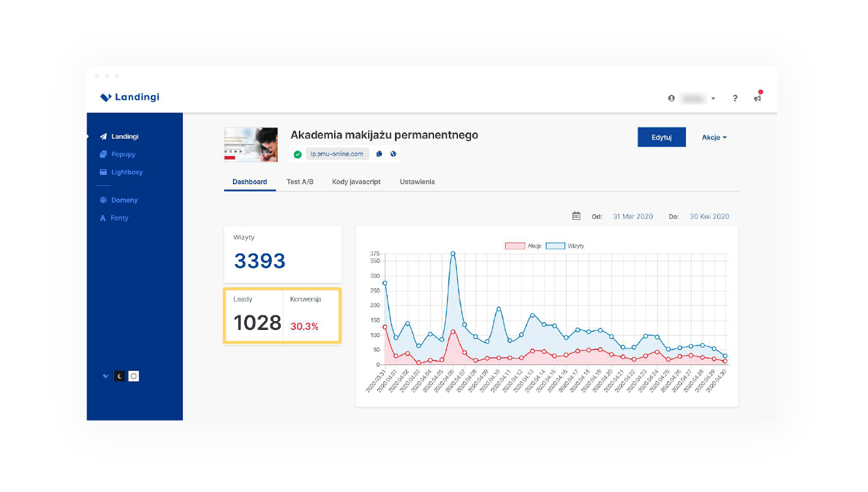The width and height of the screenshot is (868, 492).
Task: Click the landing page preview thumbnail
Action: [x=251, y=145]
